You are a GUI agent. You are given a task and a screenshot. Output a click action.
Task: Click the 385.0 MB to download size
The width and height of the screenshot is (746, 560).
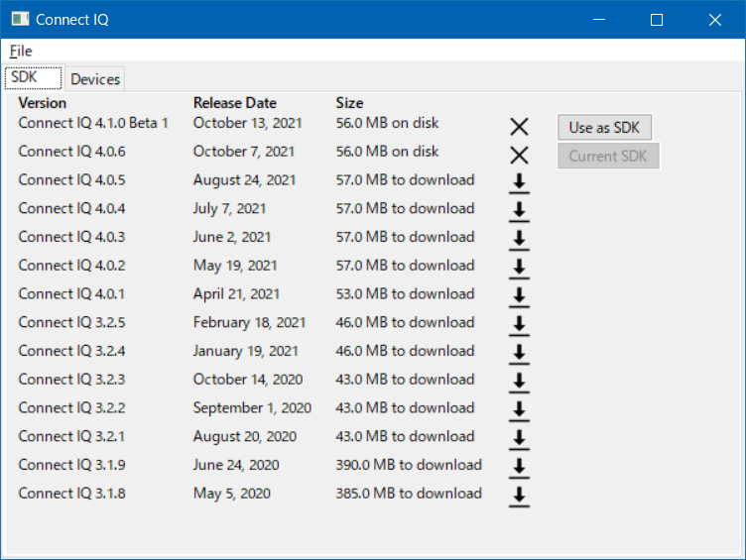pos(409,494)
